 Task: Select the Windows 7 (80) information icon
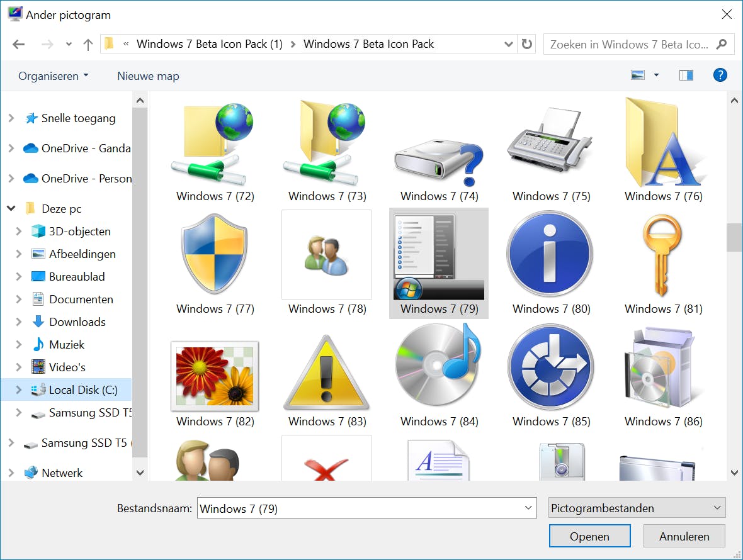pos(550,254)
